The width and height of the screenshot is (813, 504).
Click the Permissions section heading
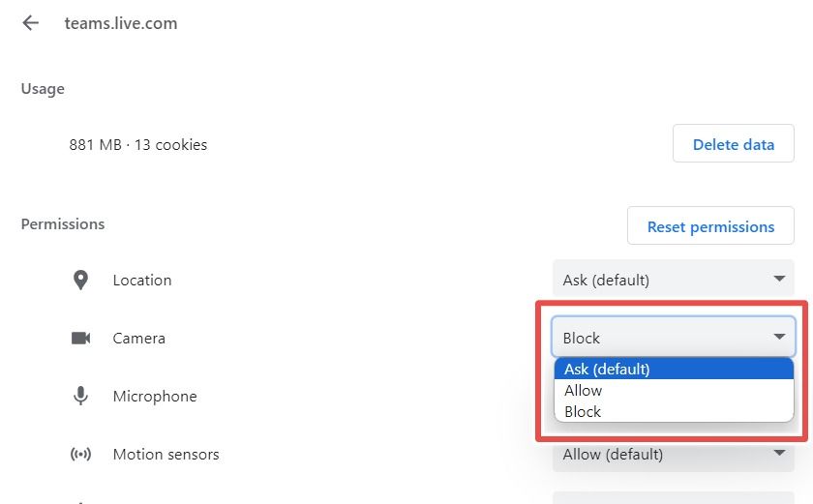(x=63, y=224)
